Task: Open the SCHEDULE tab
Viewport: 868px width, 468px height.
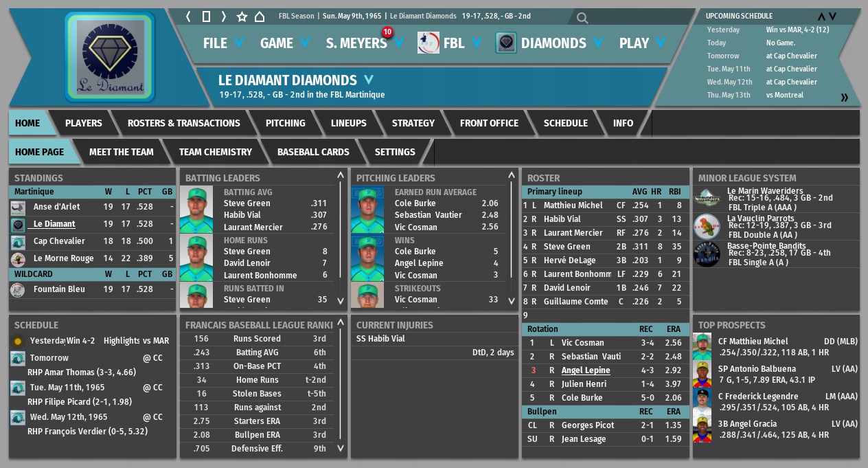Action: click(x=566, y=123)
